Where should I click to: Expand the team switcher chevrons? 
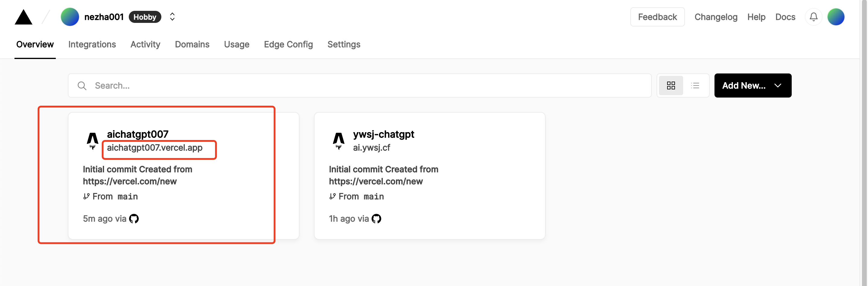[x=172, y=17]
